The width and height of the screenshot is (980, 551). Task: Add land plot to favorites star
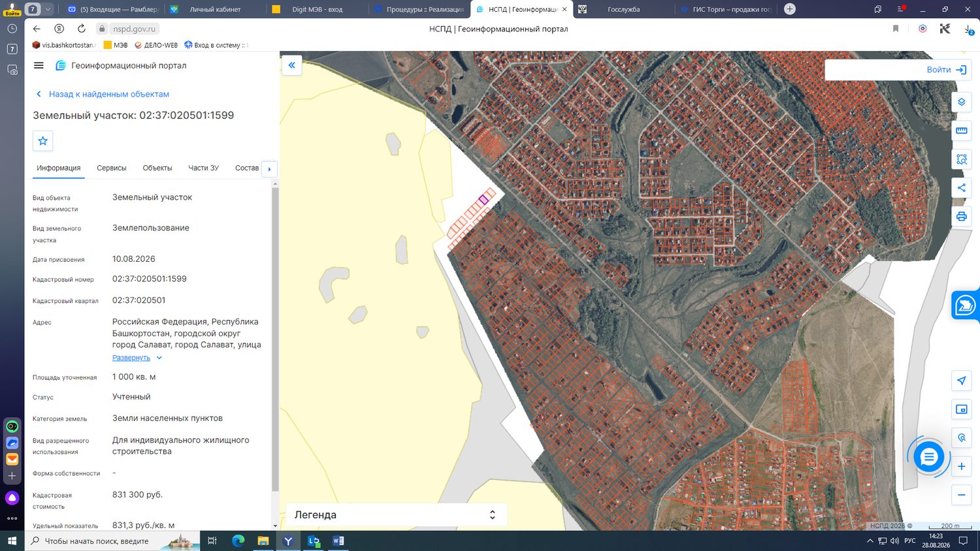click(x=43, y=141)
